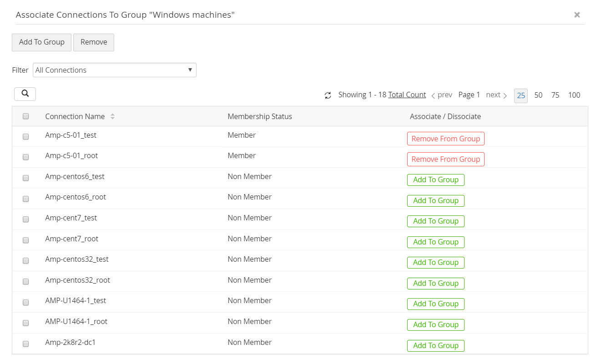The width and height of the screenshot is (601, 364).
Task: Open the Total Count link
Action: click(x=407, y=95)
